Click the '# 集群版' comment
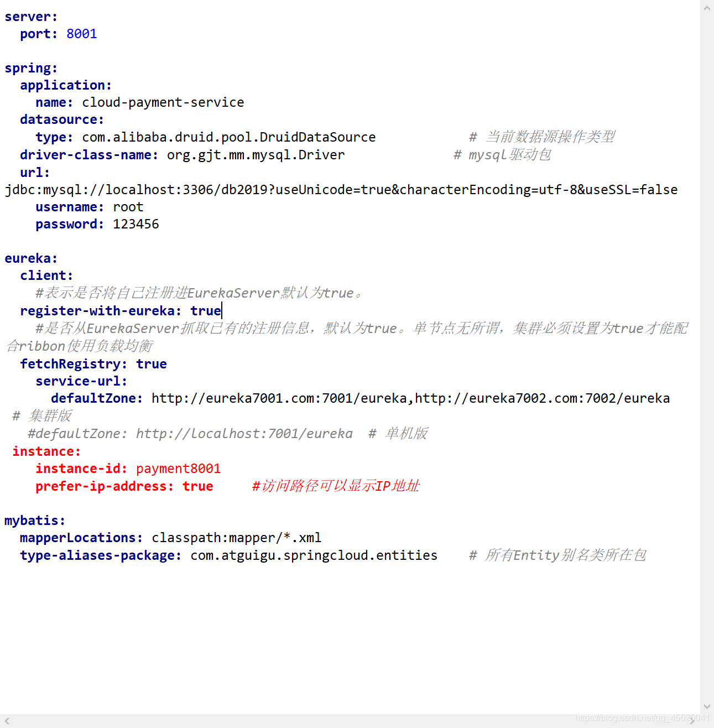Viewport: 714px width, 728px height. pos(42,416)
